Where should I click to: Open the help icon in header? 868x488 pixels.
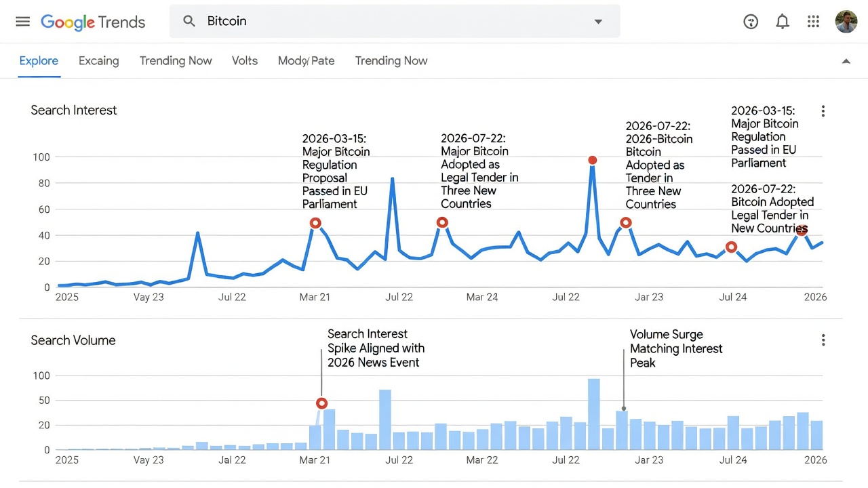751,22
